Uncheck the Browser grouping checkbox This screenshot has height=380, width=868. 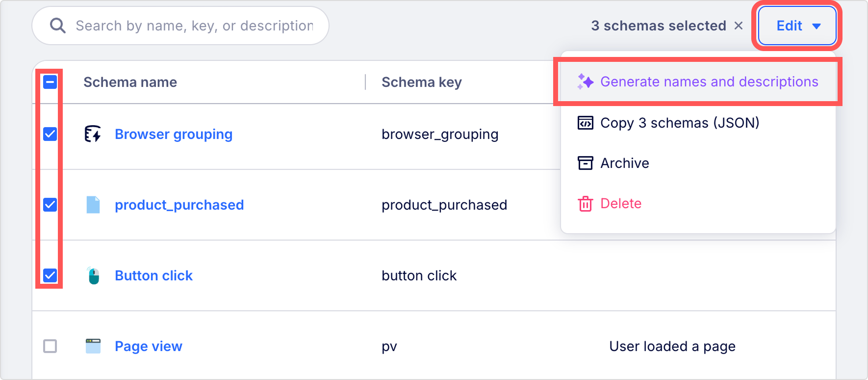[x=50, y=134]
